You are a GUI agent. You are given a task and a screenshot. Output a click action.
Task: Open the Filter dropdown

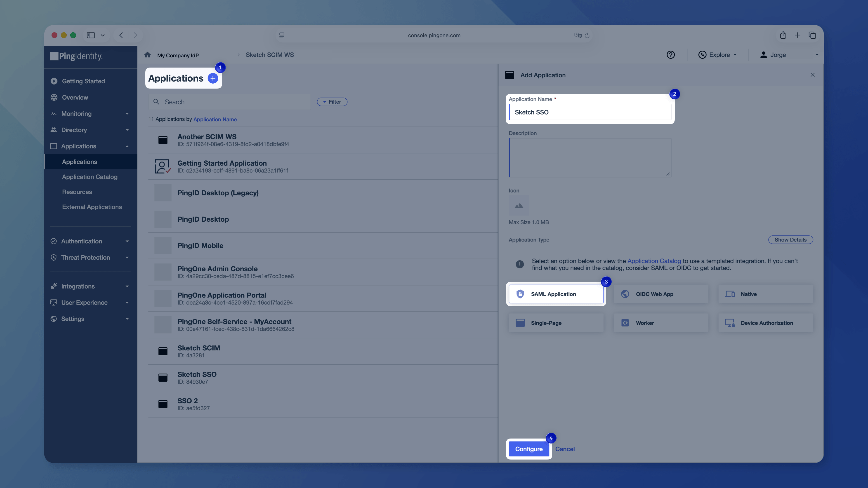click(332, 102)
